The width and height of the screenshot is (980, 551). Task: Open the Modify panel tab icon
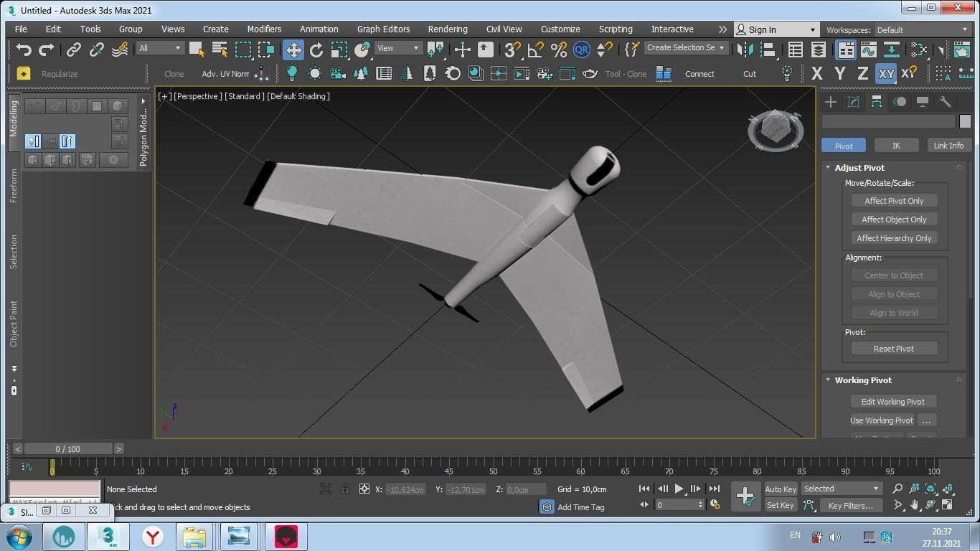(854, 102)
